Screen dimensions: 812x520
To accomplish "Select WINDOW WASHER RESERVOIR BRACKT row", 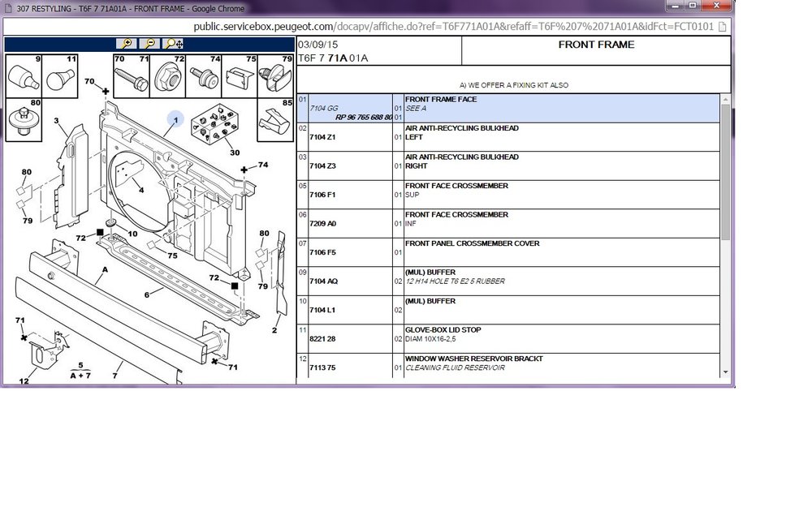I will 508,366.
